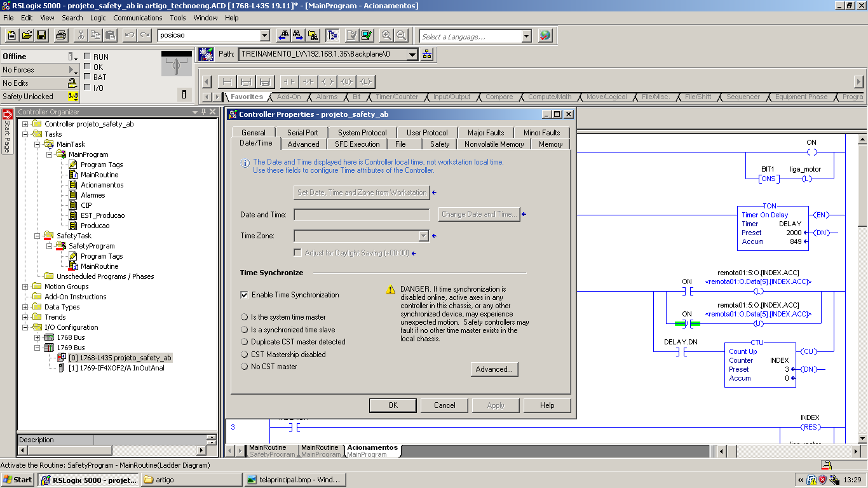
Task: Click the globe language-switching icon
Action: [x=545, y=36]
